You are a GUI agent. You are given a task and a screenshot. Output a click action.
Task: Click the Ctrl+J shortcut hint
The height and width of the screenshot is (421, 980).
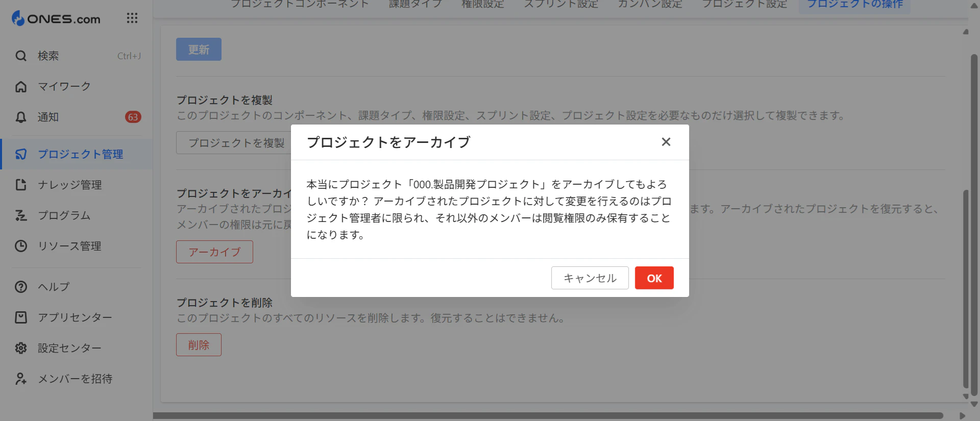(129, 56)
